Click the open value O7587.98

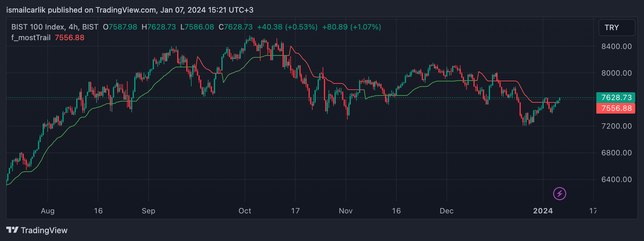[120, 27]
